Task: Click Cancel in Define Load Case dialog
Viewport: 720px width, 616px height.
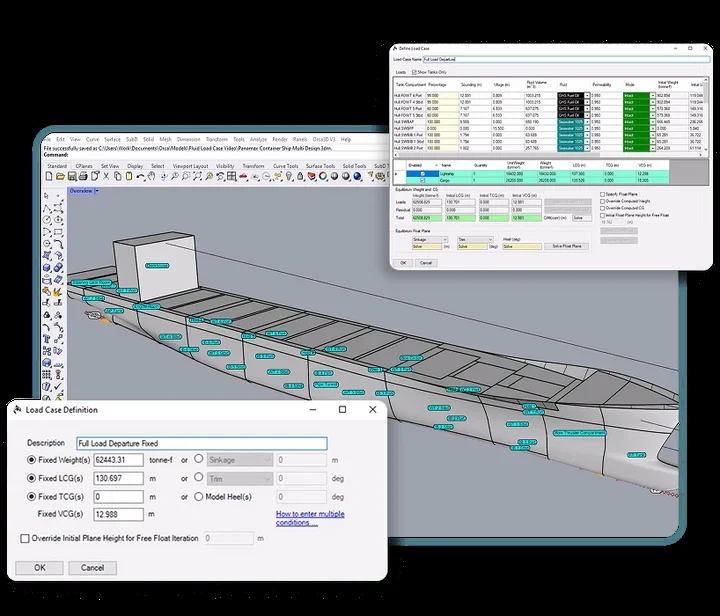Action: tap(426, 263)
